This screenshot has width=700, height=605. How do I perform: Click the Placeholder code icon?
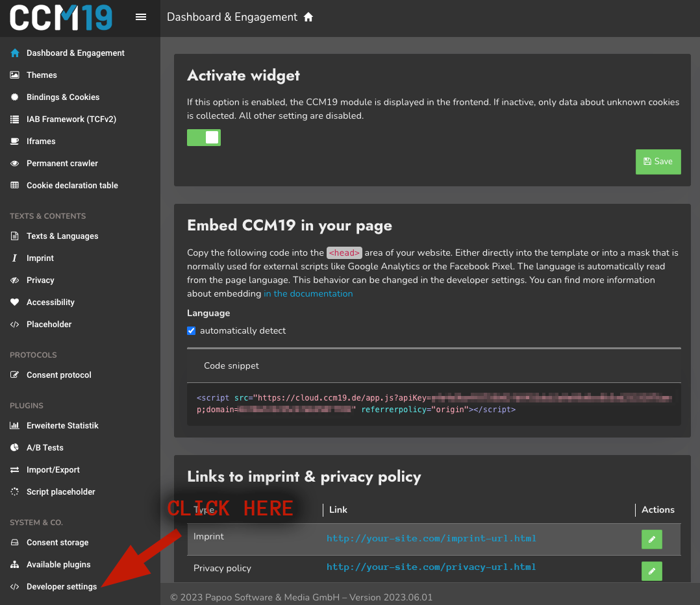tap(15, 325)
